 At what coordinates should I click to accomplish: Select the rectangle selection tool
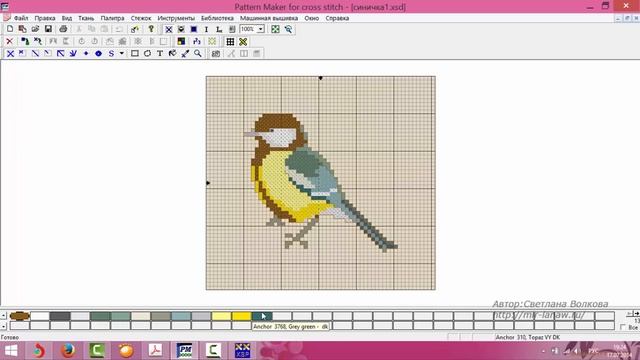[x=134, y=53]
